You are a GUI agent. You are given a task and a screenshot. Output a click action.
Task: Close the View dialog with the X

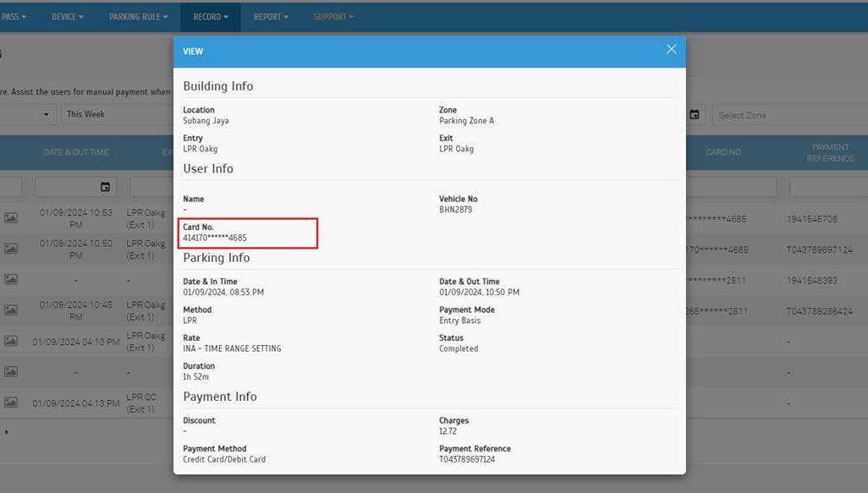[671, 50]
